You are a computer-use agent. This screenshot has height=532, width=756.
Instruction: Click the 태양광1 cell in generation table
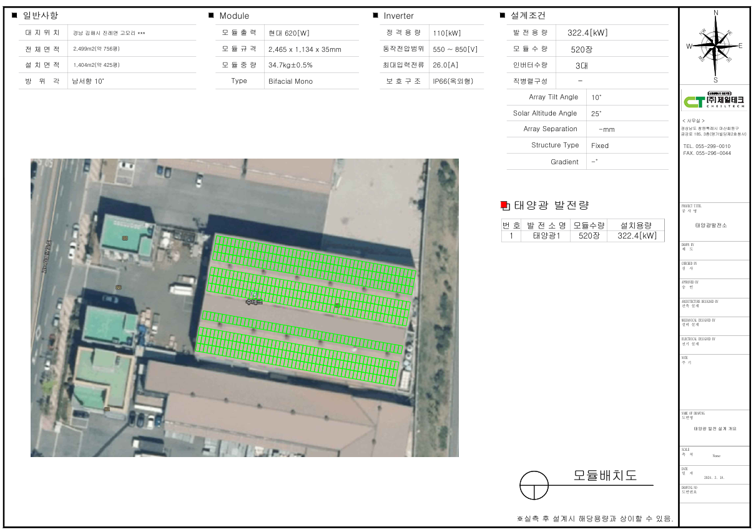point(547,236)
